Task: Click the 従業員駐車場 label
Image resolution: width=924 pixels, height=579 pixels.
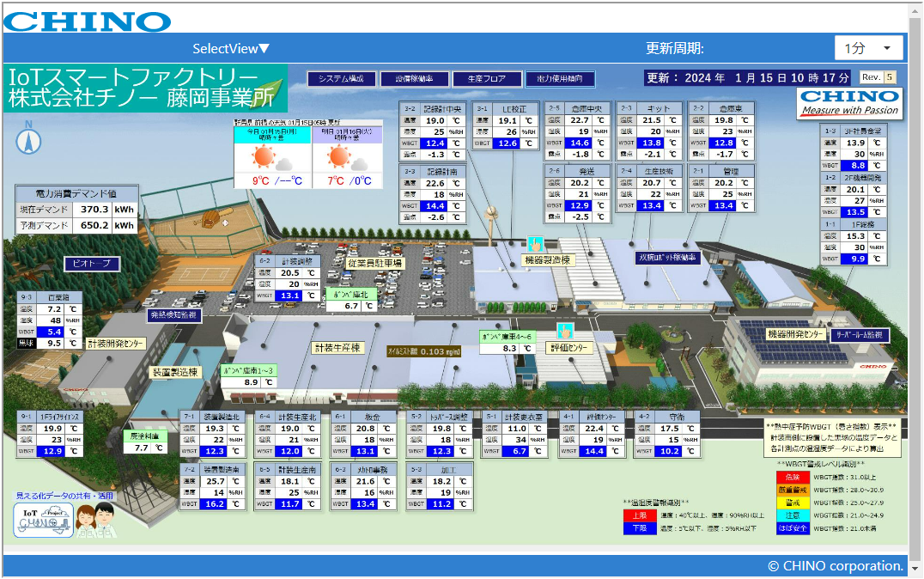Action: point(374,263)
